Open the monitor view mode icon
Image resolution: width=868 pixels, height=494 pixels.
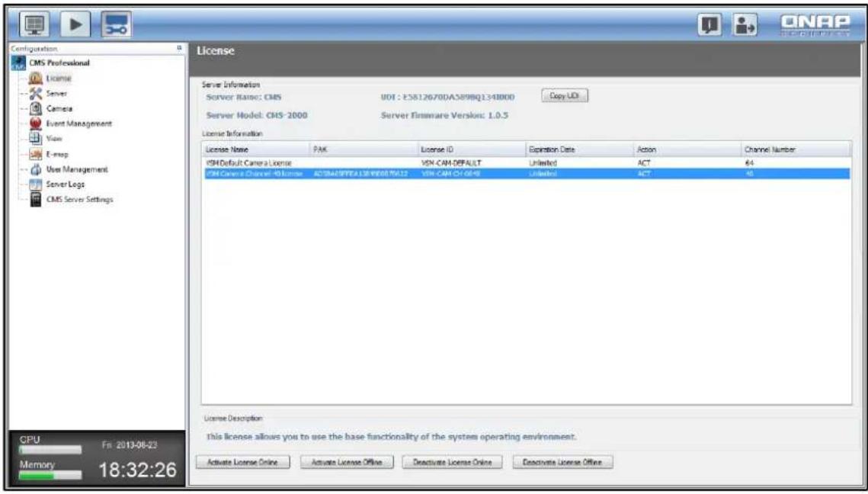tap(35, 25)
